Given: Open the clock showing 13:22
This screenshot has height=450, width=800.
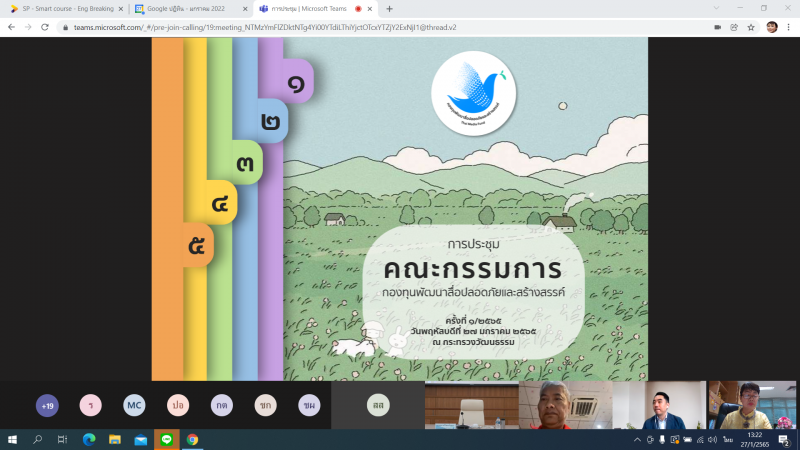Looking at the screenshot, I should [755, 440].
